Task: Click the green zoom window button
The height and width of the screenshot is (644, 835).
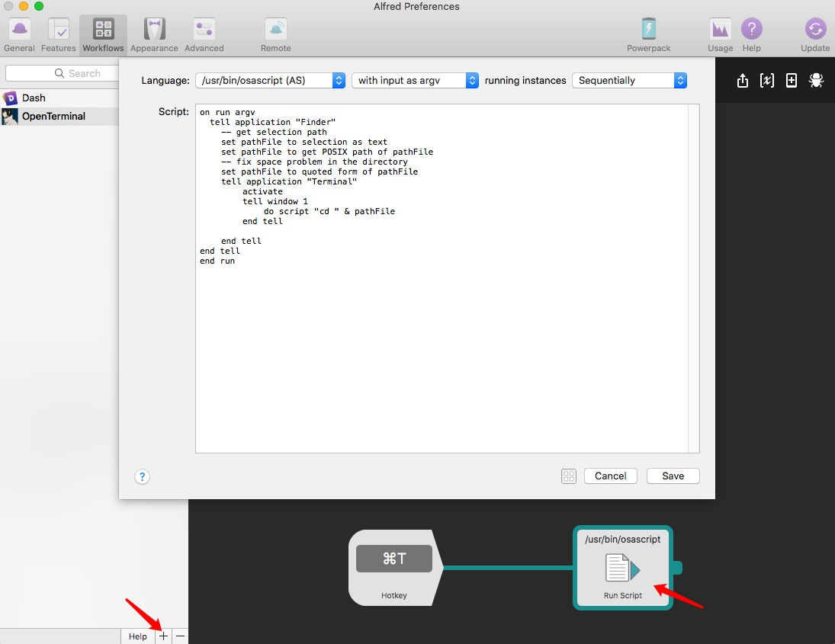Action: [39, 6]
